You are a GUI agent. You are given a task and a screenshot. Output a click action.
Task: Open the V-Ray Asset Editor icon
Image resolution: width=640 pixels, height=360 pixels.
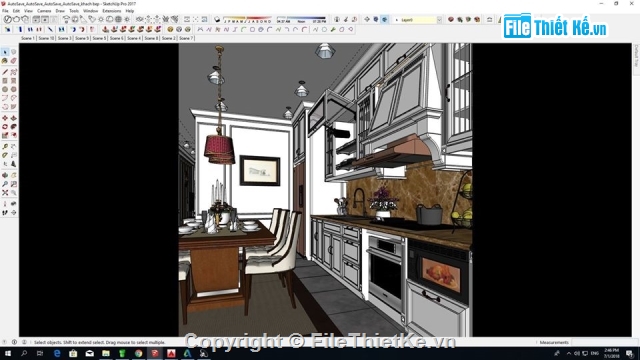pos(7,19)
